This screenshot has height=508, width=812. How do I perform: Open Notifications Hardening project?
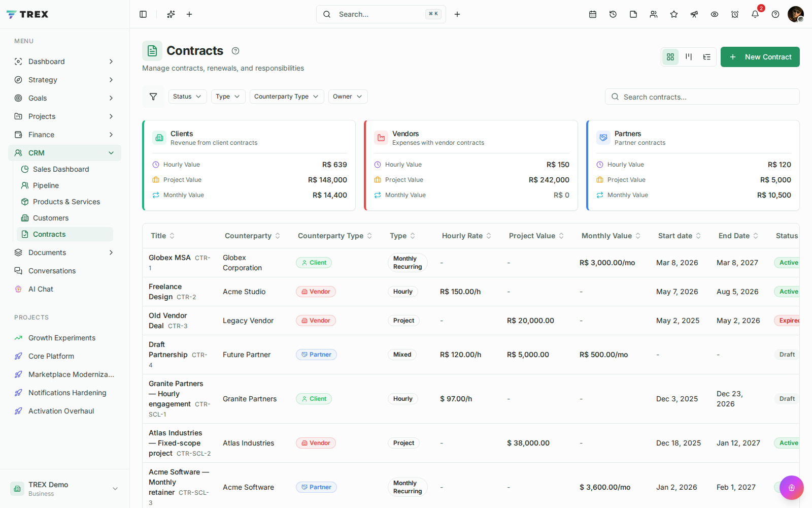click(64, 393)
